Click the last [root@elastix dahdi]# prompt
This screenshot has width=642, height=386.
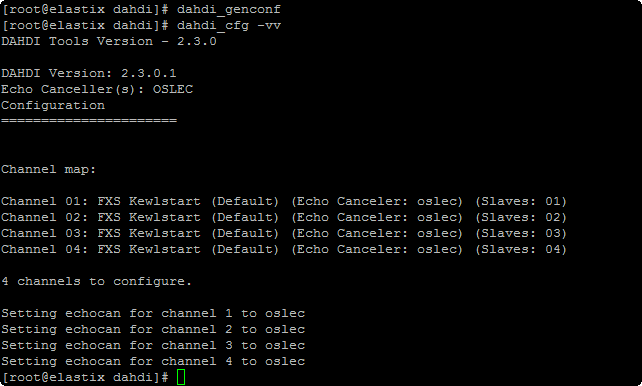click(85, 377)
